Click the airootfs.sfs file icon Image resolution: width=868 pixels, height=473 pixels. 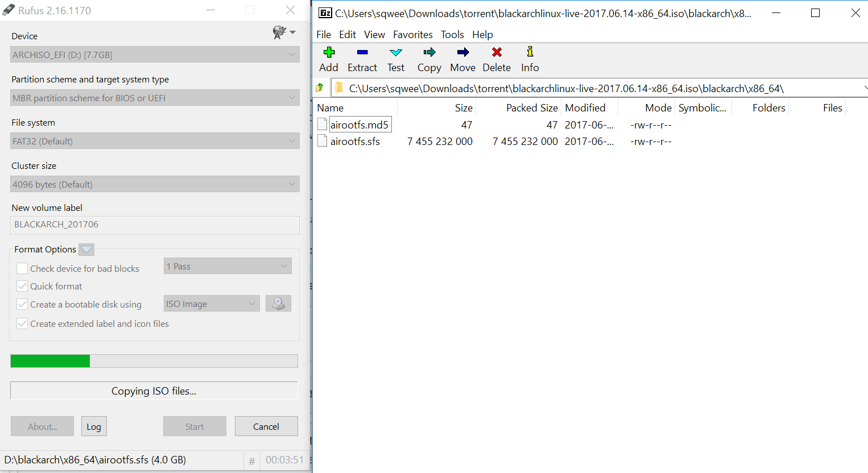click(323, 141)
